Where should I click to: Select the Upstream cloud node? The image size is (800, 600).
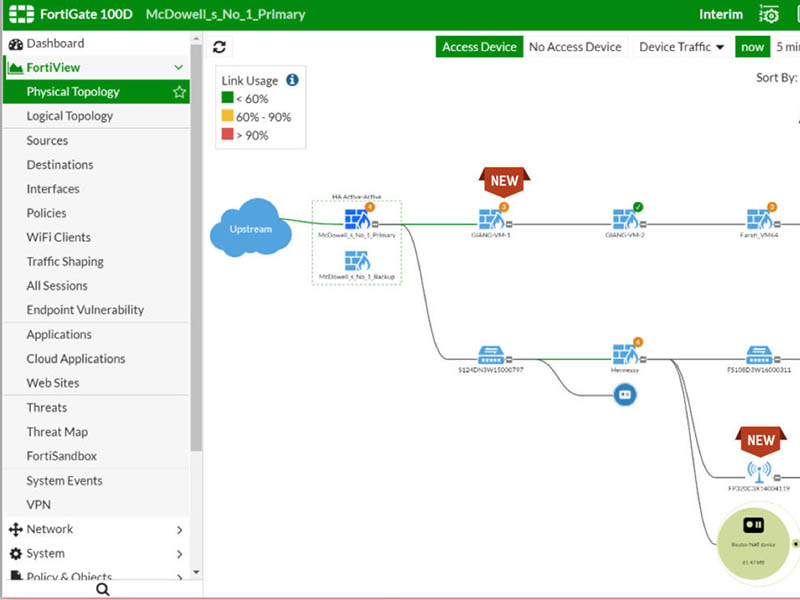251,228
